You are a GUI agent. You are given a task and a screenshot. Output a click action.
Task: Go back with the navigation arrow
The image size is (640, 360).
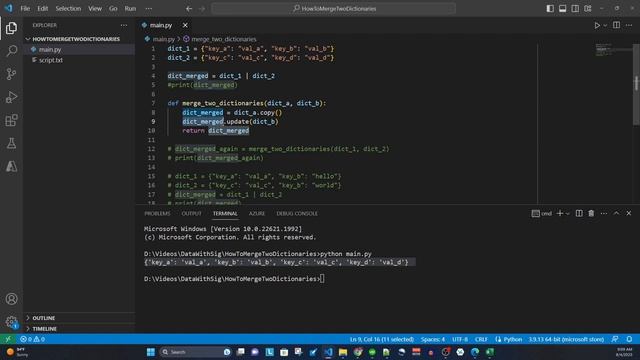[189, 9]
